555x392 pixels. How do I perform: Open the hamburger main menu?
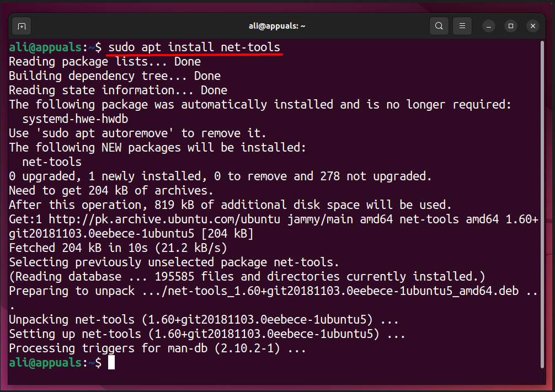pyautogui.click(x=462, y=26)
